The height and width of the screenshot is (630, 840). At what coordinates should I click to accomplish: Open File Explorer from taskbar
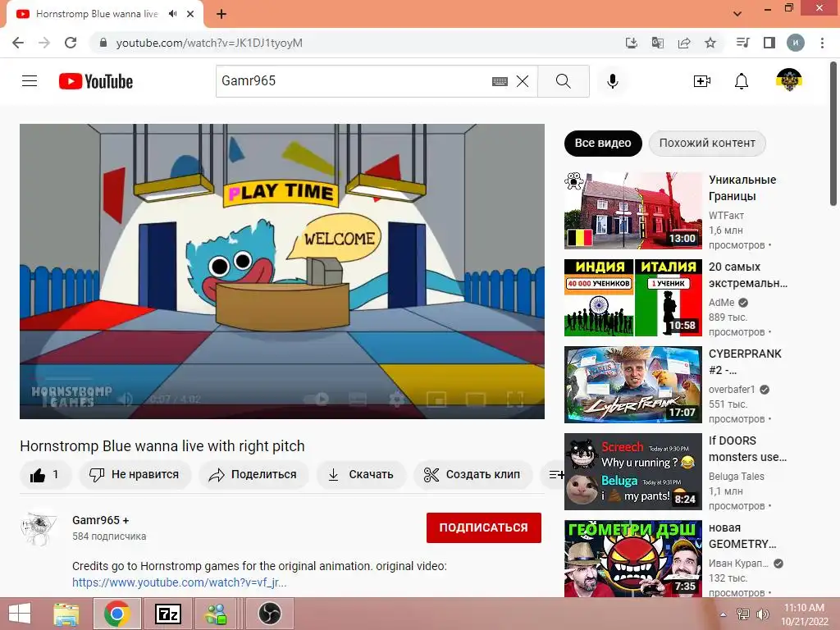66,614
